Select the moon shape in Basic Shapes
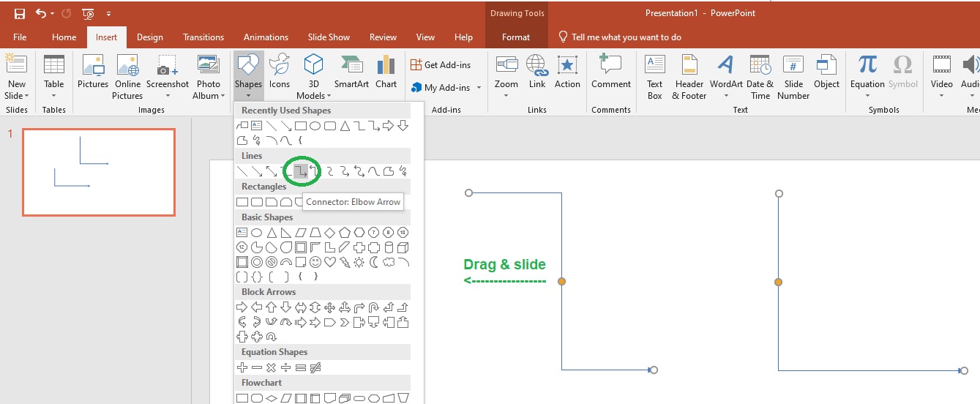Image resolution: width=980 pixels, height=404 pixels. click(374, 262)
